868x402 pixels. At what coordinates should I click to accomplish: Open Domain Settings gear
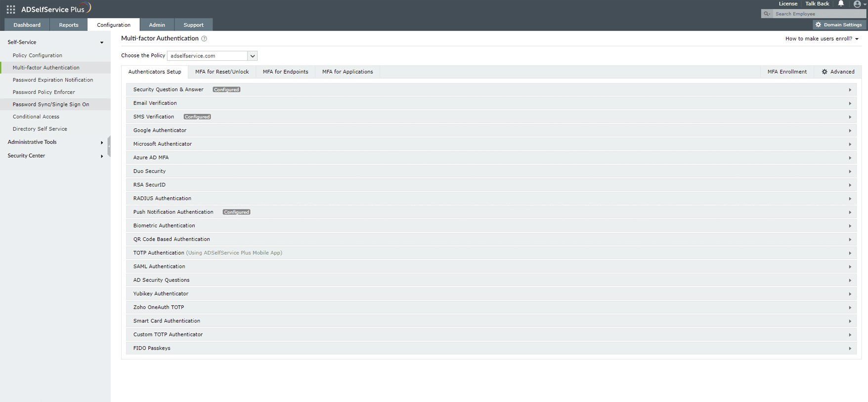pos(839,25)
